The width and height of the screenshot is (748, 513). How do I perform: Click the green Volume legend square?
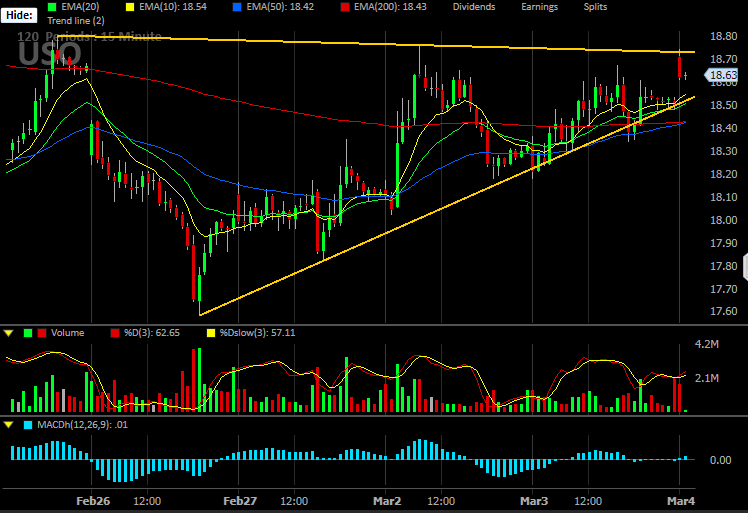[28, 333]
